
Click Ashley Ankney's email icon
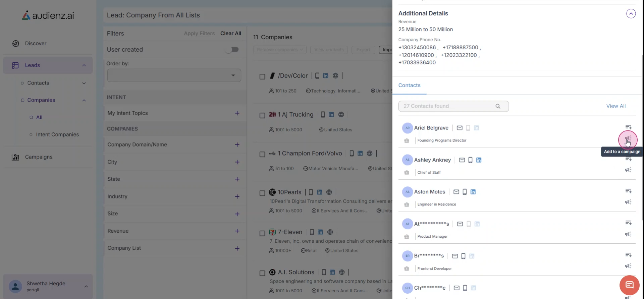(462, 160)
